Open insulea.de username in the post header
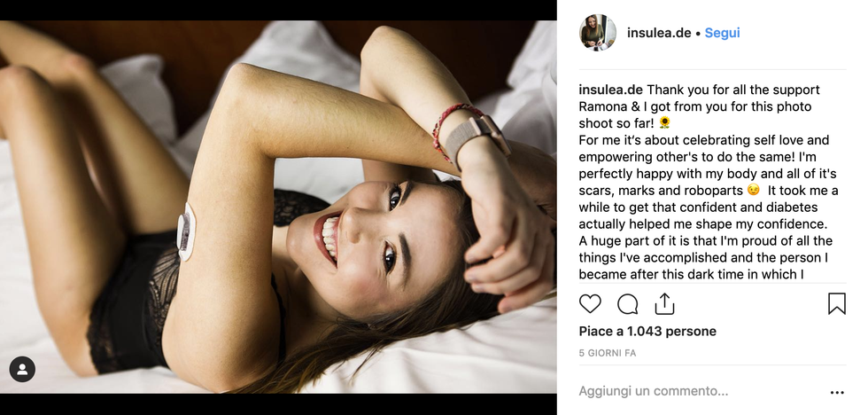This screenshot has height=415, width=868. [659, 33]
